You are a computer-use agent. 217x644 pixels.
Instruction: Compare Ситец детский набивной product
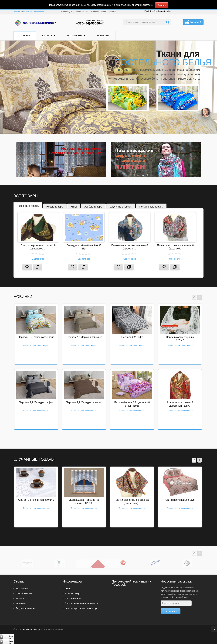pos(83,267)
